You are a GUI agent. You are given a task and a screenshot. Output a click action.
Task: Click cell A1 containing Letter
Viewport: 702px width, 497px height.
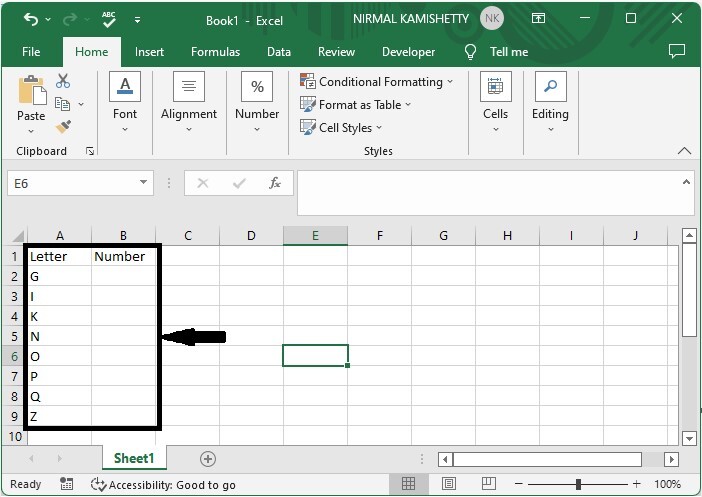click(x=60, y=257)
